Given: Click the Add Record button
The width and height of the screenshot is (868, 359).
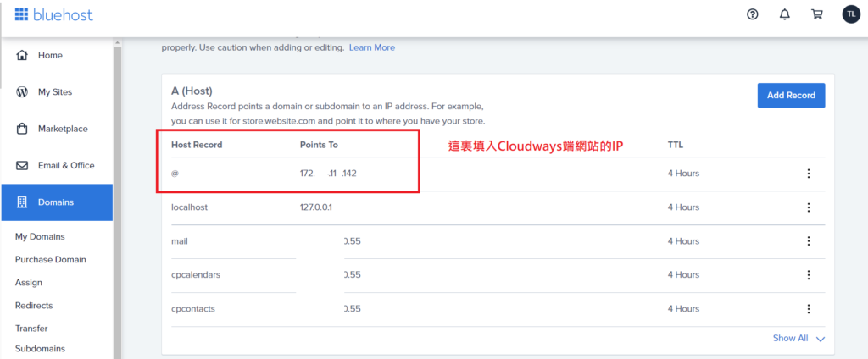Looking at the screenshot, I should click(790, 96).
